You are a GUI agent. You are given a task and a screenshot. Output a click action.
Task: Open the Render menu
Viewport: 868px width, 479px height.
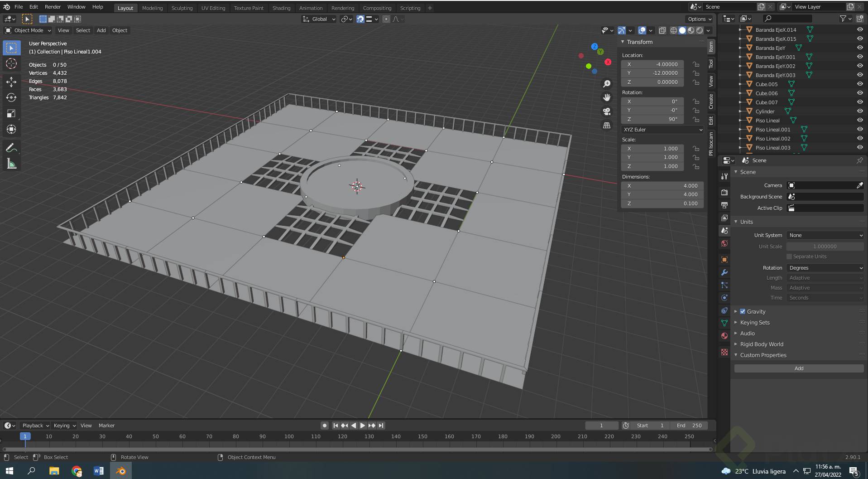[x=52, y=7]
